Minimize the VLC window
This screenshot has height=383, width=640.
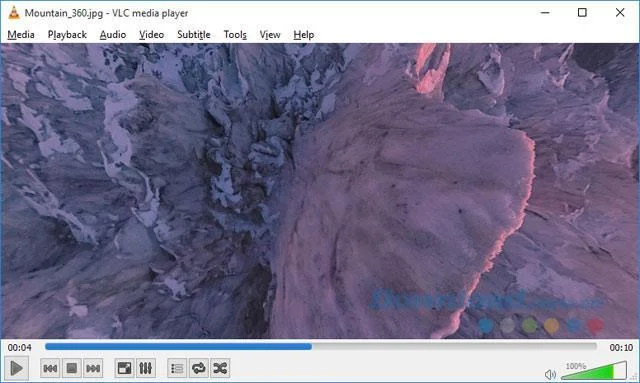pyautogui.click(x=545, y=13)
